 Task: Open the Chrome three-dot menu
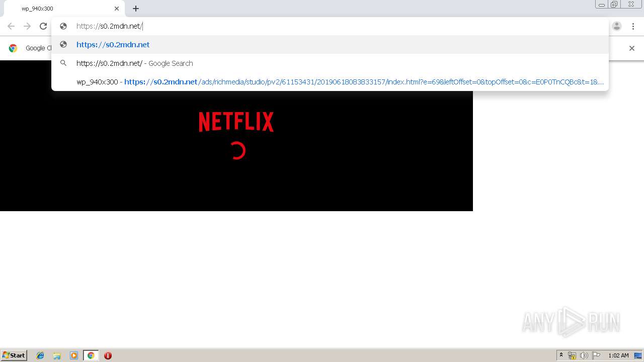(x=633, y=26)
